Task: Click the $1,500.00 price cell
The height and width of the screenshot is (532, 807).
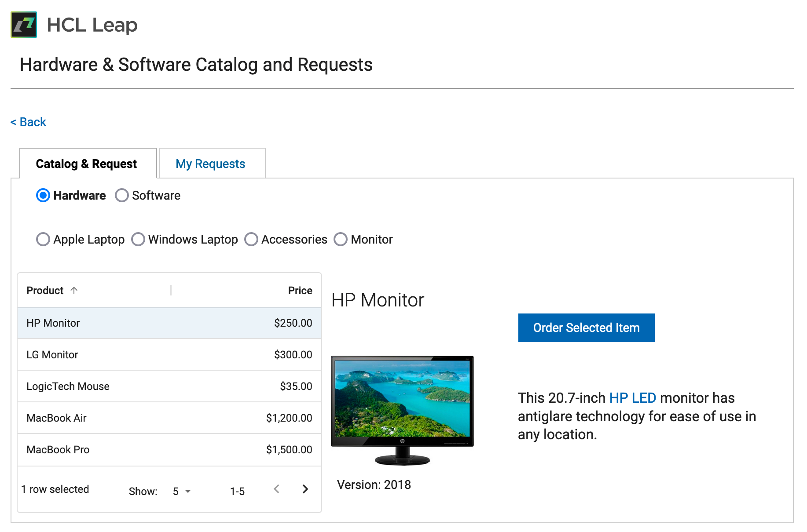Action: [x=289, y=450]
